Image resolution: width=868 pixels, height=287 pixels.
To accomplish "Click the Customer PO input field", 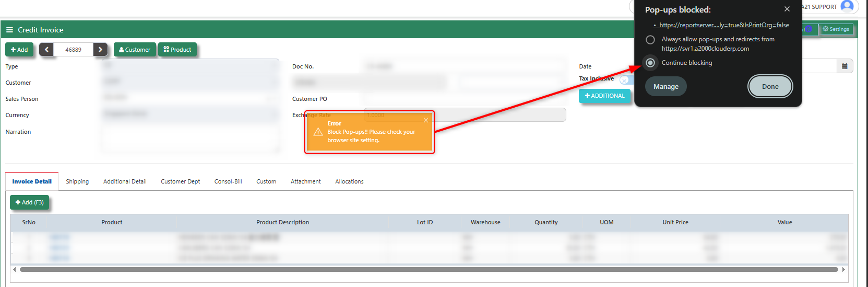I will (x=465, y=98).
